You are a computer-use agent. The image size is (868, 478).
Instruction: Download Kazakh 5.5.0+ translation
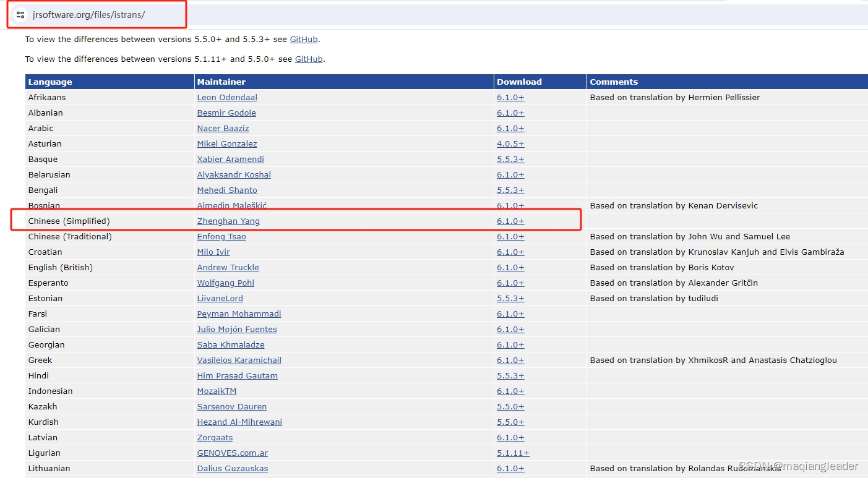pyautogui.click(x=510, y=406)
